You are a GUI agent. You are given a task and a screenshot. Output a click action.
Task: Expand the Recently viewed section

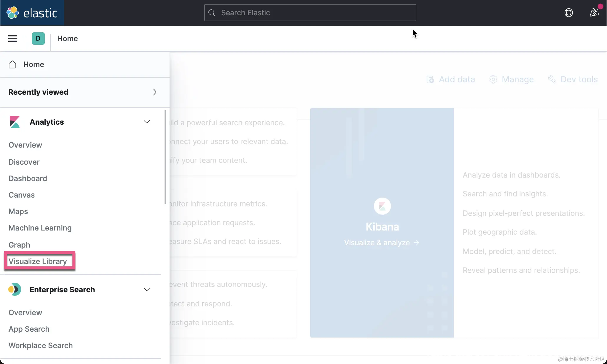[155, 92]
